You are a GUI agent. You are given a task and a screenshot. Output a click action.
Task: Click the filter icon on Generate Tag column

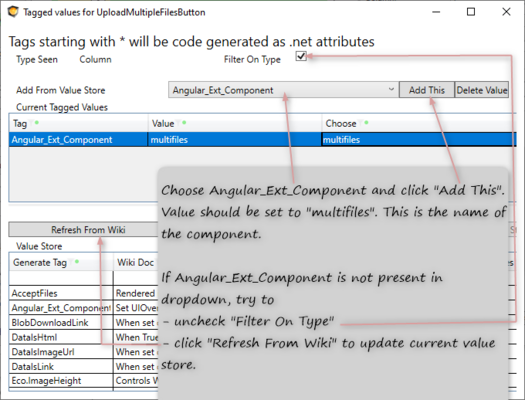click(x=71, y=262)
